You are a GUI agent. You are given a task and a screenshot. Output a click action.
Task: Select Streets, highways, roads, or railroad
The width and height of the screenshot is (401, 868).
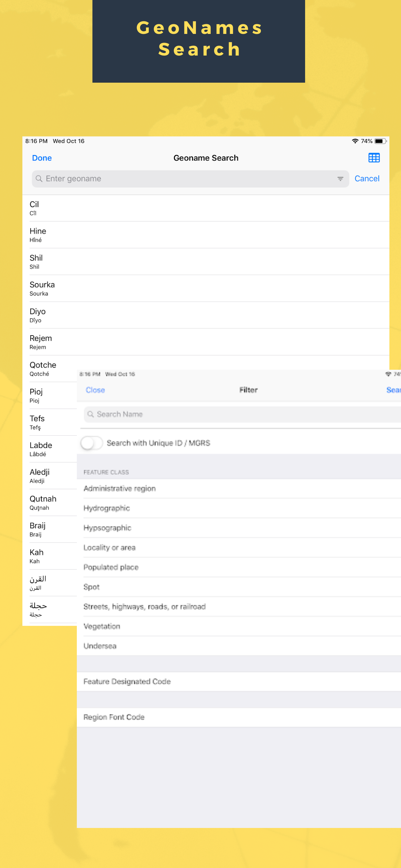(239, 606)
